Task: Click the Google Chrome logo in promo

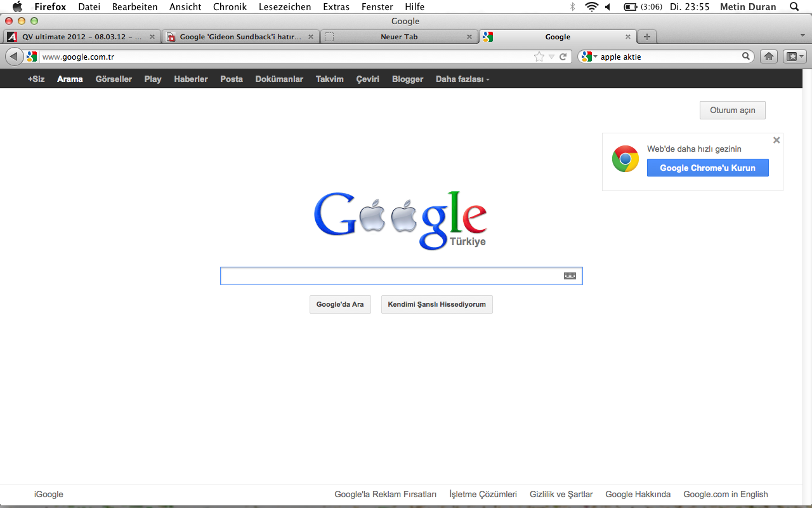Action: (625, 159)
